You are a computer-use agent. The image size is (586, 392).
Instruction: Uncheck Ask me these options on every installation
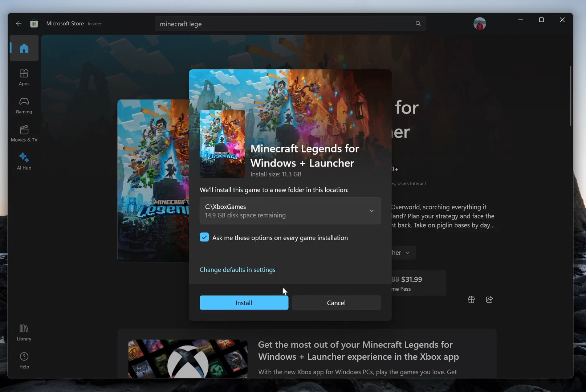(204, 237)
